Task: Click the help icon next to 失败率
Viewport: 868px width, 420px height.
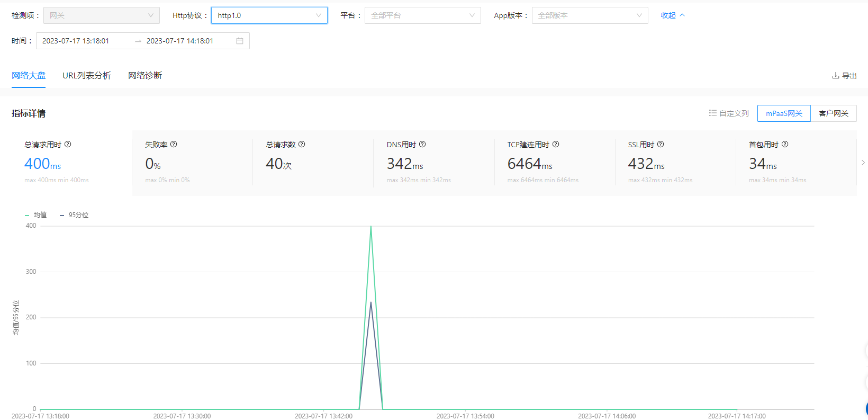Action: [174, 144]
